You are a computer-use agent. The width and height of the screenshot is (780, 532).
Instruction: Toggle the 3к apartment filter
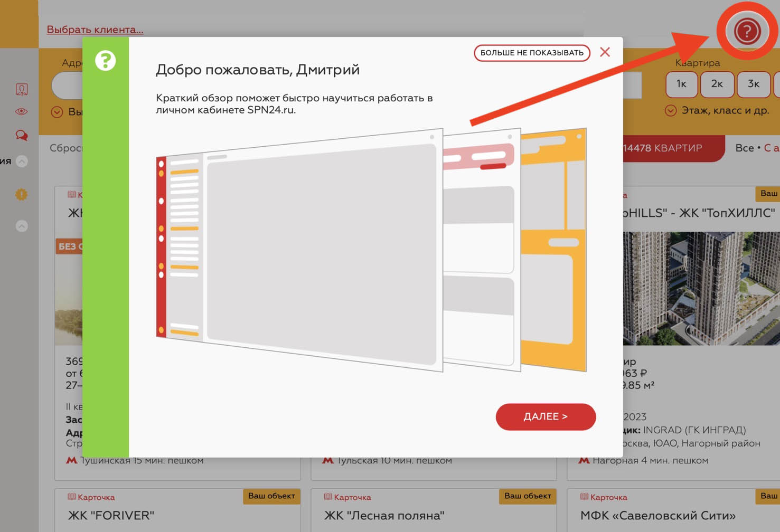753,84
